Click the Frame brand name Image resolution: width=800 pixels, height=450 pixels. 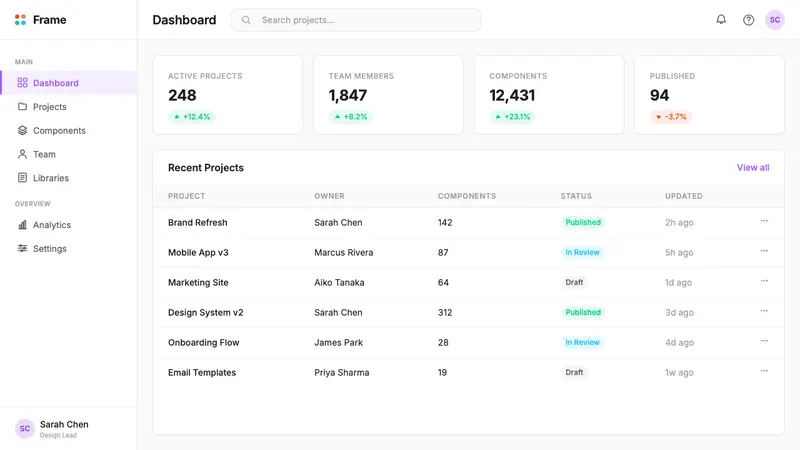pyautogui.click(x=49, y=20)
